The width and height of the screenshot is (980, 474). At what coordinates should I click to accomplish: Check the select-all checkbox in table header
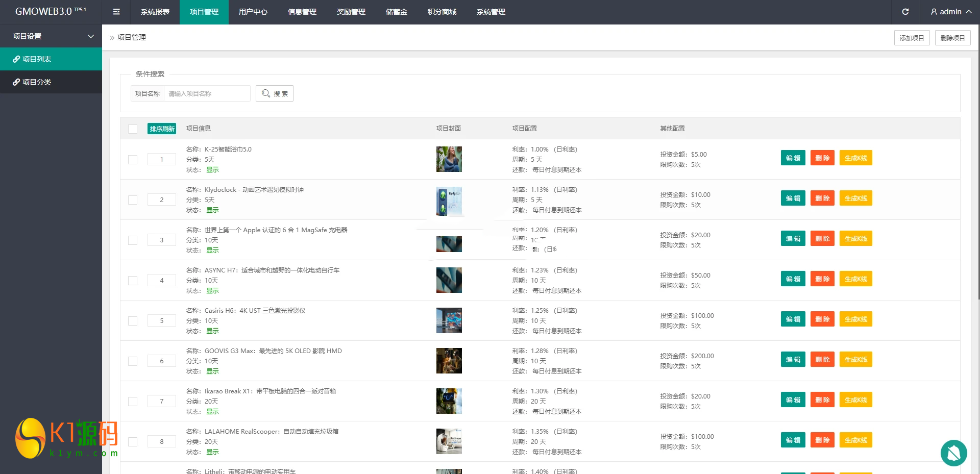point(133,129)
